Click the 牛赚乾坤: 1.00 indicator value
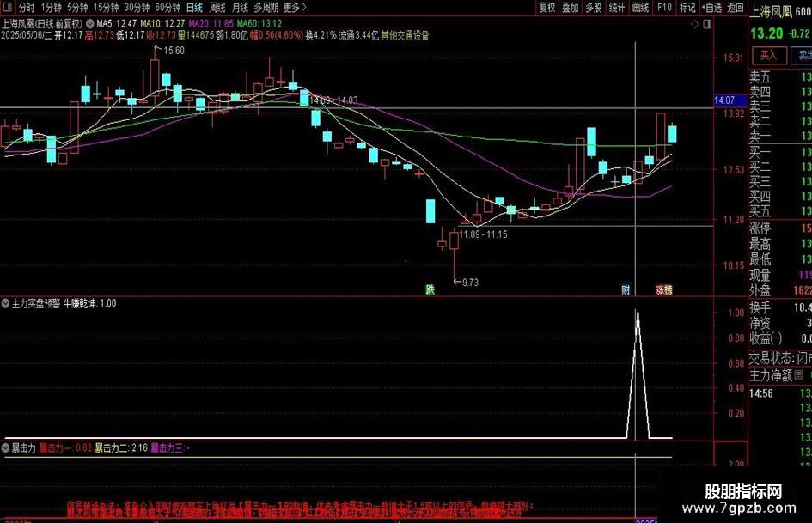Viewport: 812px width, 523px height. coord(90,303)
